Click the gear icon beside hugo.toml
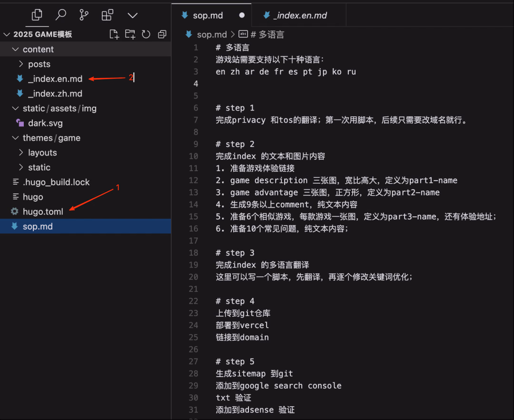514x420 pixels. coord(14,211)
